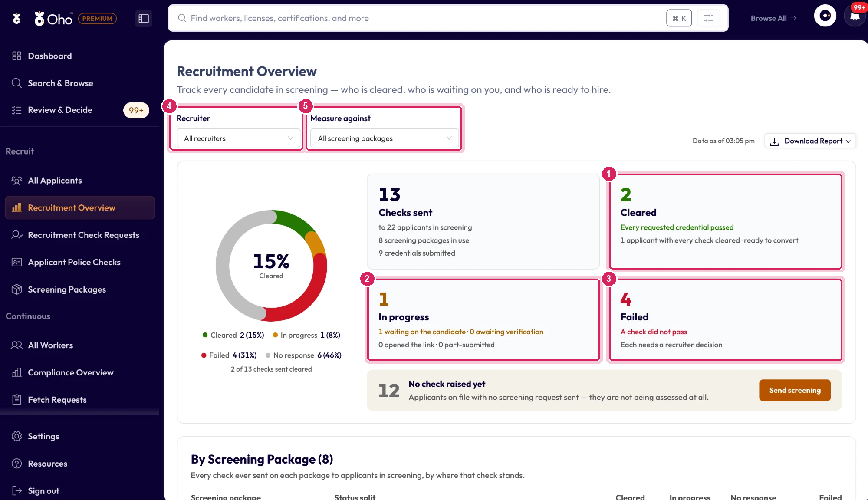Click the Settings gear icon
Screen dimensions: 868x500
(x=16, y=436)
